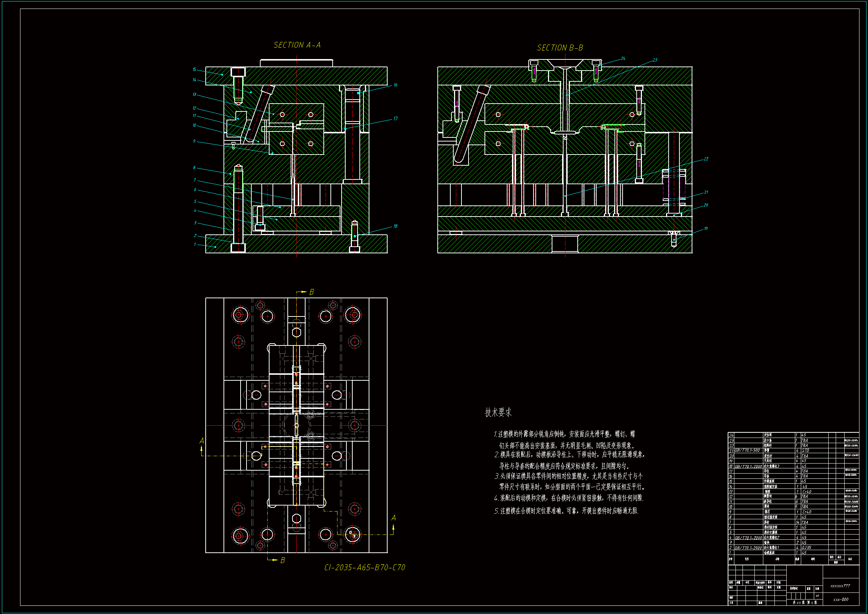Click the 技术要求 heading text

click(498, 413)
